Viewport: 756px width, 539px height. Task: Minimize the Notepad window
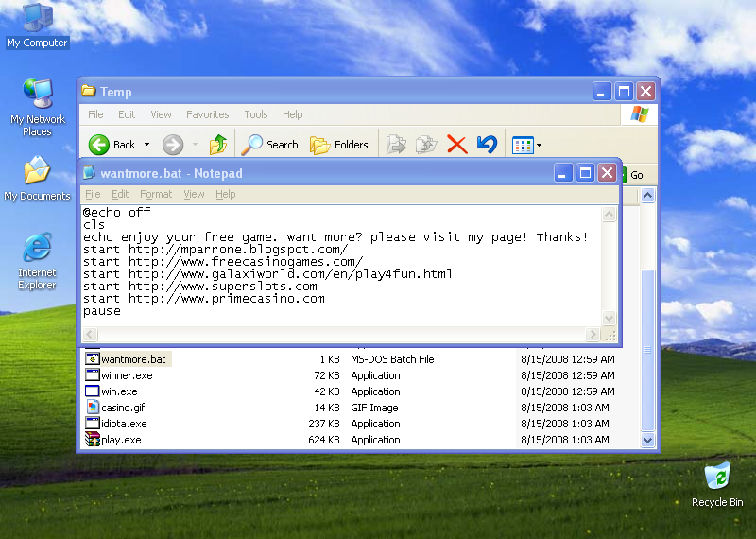point(563,173)
